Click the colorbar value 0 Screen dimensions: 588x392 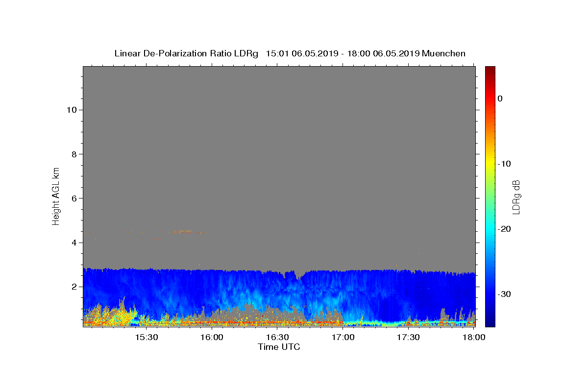[500, 98]
